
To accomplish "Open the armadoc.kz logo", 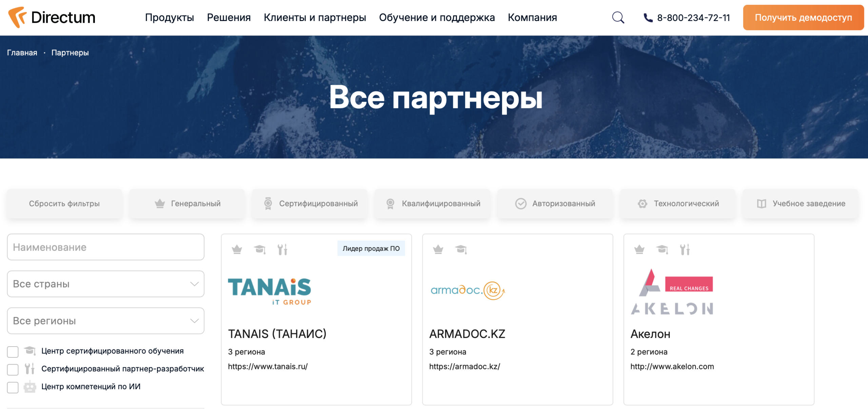I will (468, 290).
